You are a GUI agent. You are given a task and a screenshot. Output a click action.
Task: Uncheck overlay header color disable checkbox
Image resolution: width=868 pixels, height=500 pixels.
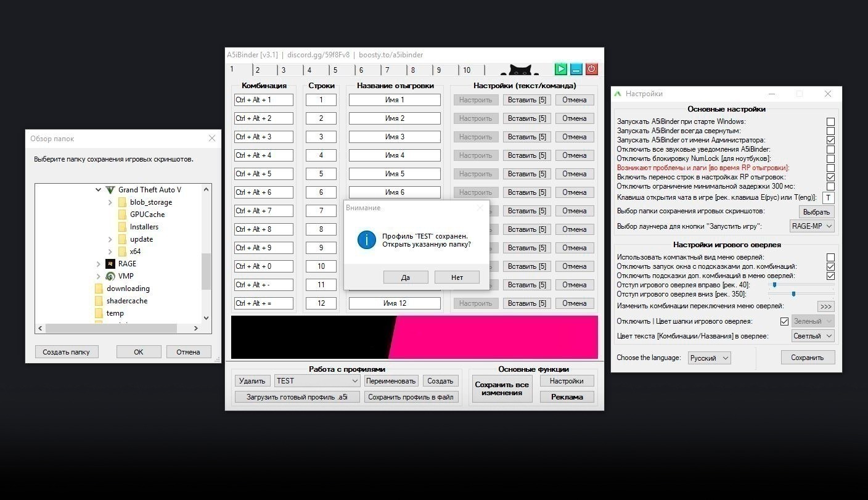(784, 321)
